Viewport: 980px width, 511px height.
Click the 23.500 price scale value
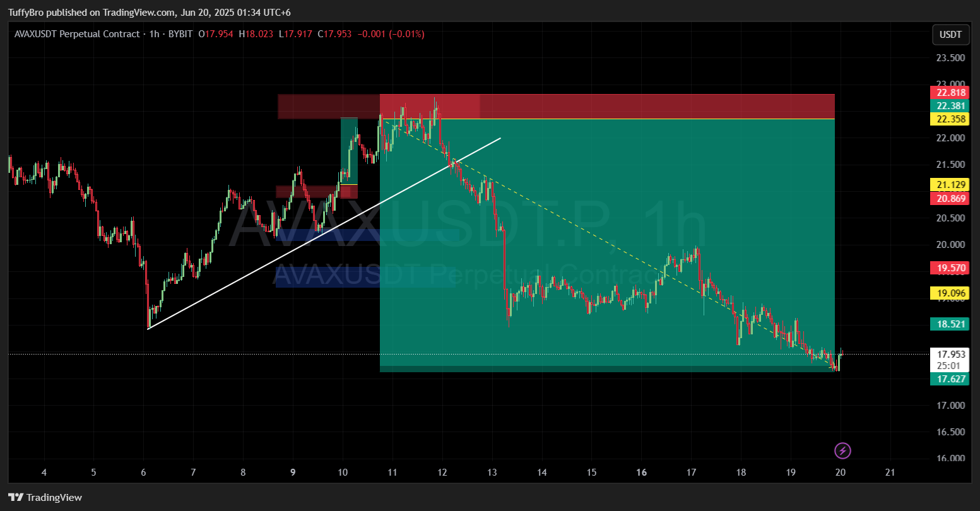[x=950, y=57]
